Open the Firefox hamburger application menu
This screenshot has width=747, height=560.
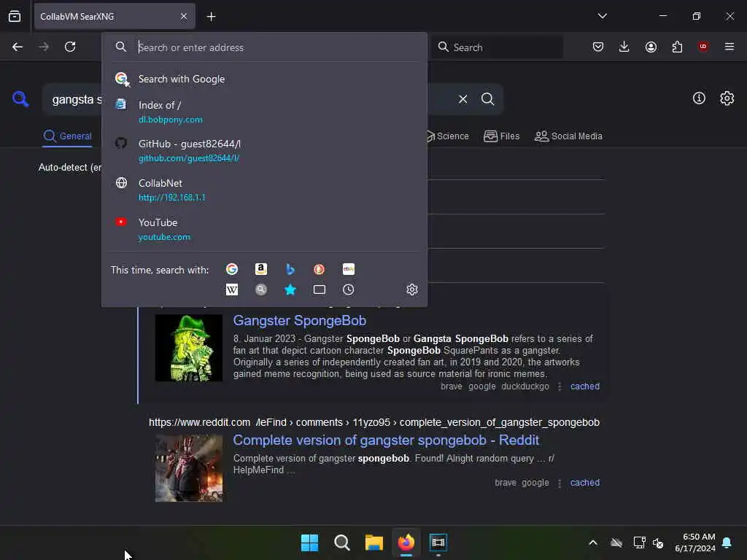[729, 47]
